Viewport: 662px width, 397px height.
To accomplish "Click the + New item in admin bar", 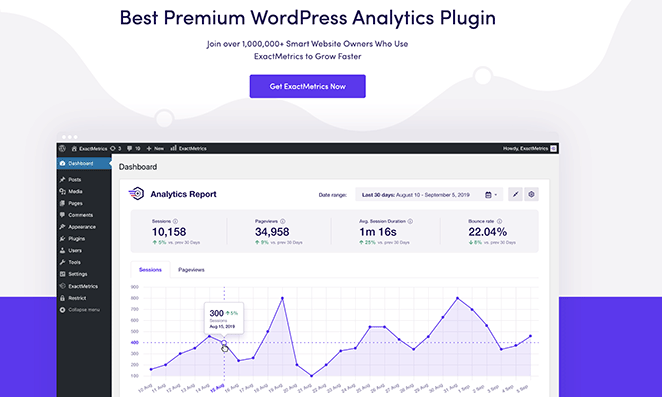I will 155,148.
